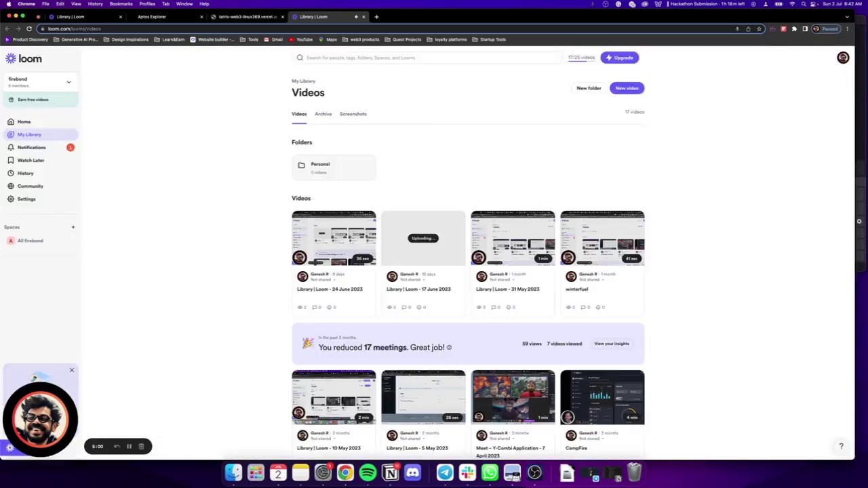Reload the page in Chrome
Screen dimensions: 868x488
(x=28, y=28)
